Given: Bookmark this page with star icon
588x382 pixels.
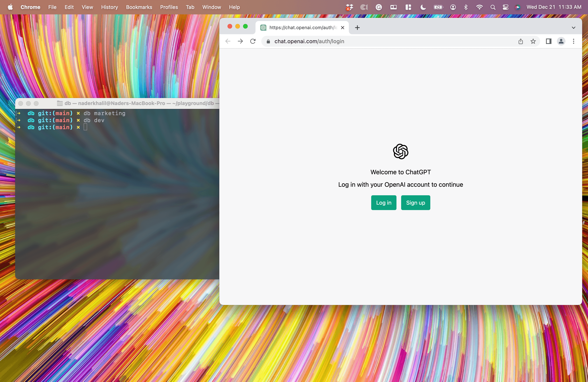Looking at the screenshot, I should click(533, 41).
